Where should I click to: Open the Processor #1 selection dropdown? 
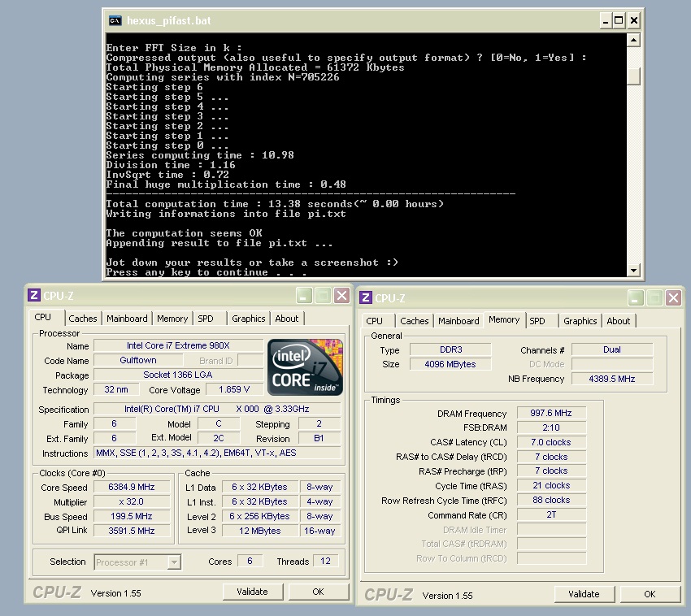(174, 562)
